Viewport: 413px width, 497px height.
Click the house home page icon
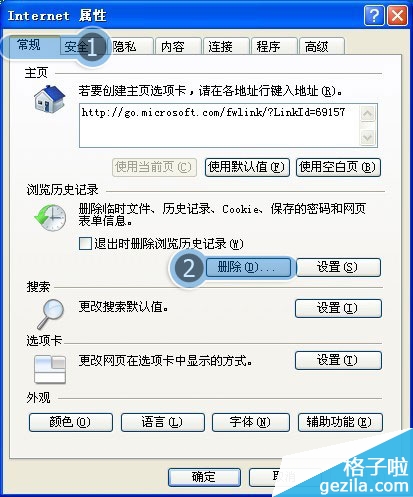(49, 99)
